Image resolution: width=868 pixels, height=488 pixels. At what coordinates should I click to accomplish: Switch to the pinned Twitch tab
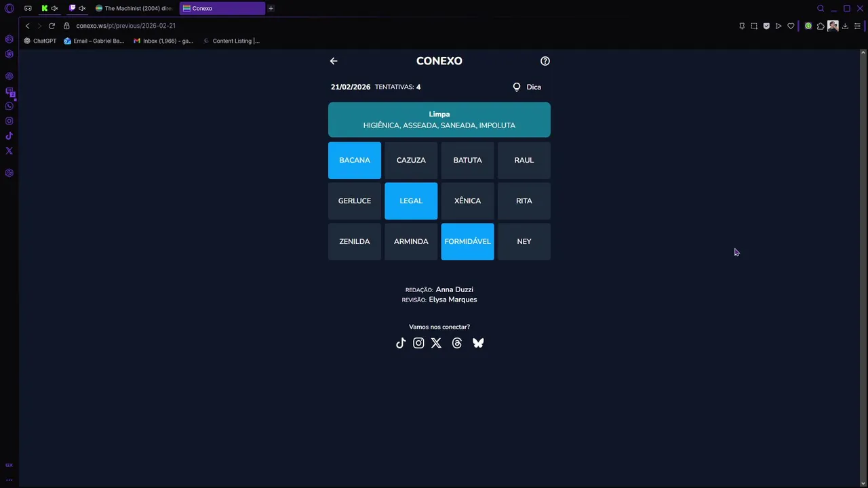77,8
